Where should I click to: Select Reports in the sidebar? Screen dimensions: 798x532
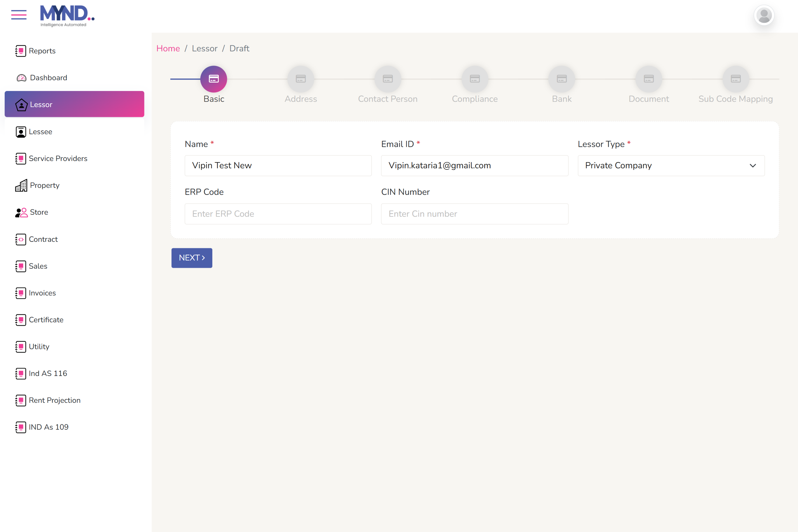[42, 51]
